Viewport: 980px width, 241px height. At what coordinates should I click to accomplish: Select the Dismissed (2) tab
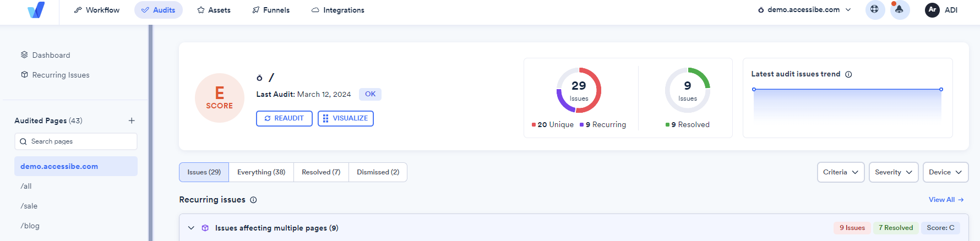378,172
